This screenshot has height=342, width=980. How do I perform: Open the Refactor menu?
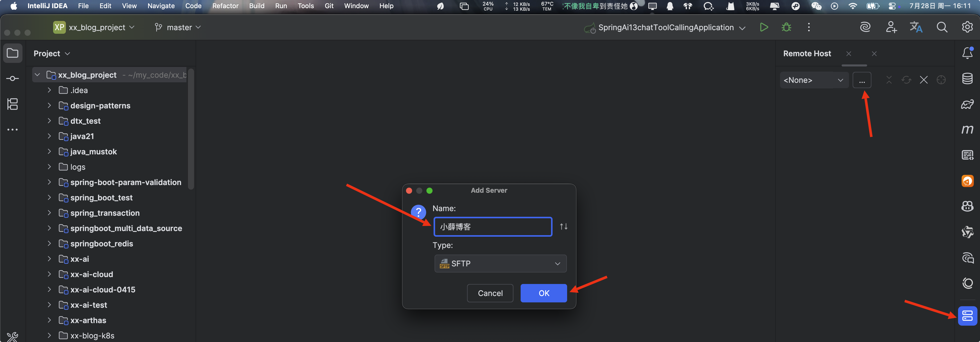(x=225, y=6)
